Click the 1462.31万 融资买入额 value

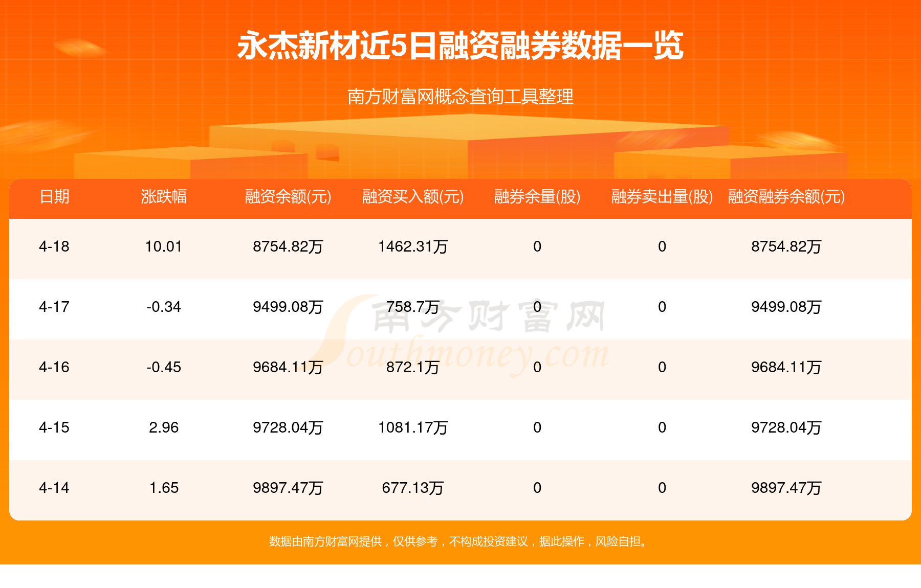(413, 247)
